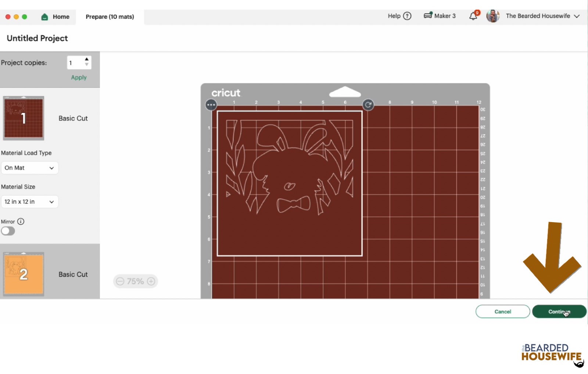Expand The Bearded Housewife account menu
This screenshot has width=588, height=374.
(x=577, y=16)
